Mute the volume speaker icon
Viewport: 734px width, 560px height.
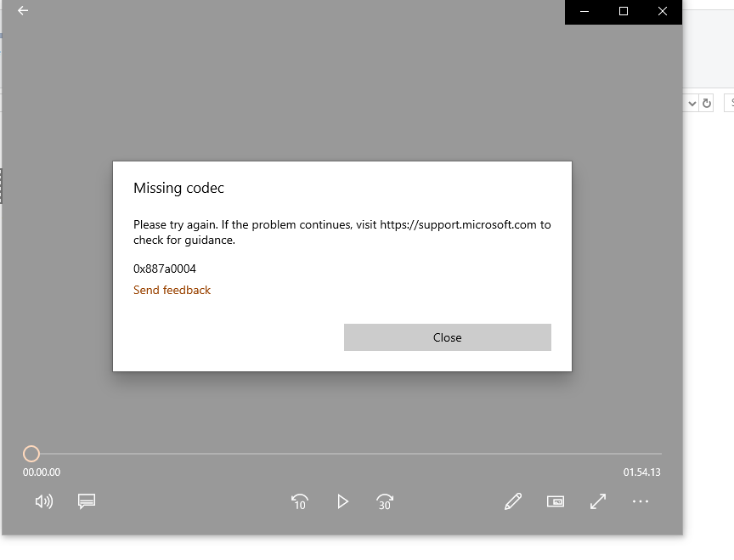tap(44, 501)
